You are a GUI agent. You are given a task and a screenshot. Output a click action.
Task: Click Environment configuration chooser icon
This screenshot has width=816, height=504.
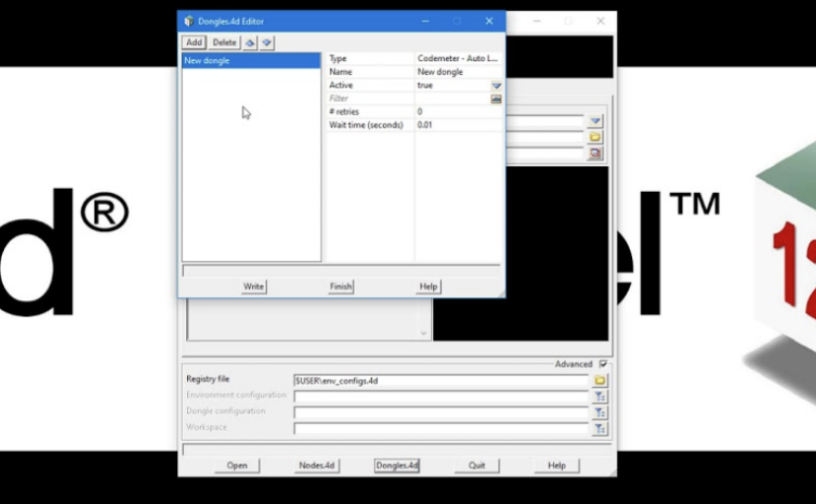coord(600,397)
